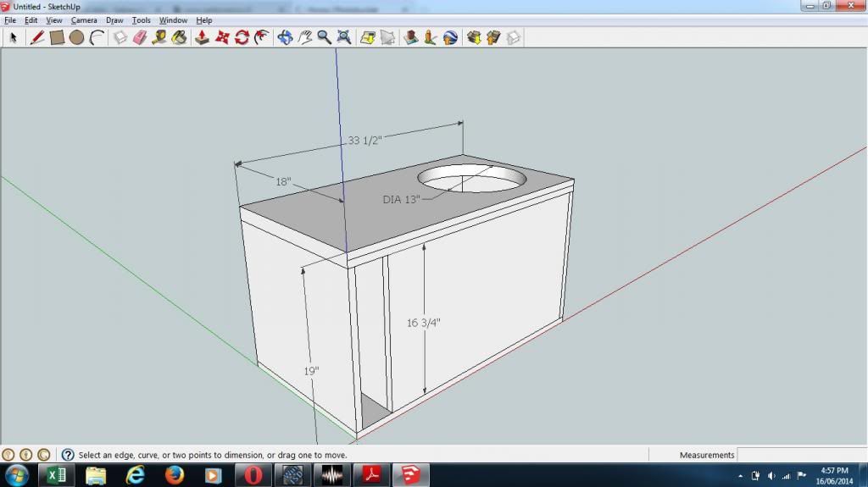868x487 pixels.
Task: Click the volume speaker tray icon
Action: tap(771, 476)
